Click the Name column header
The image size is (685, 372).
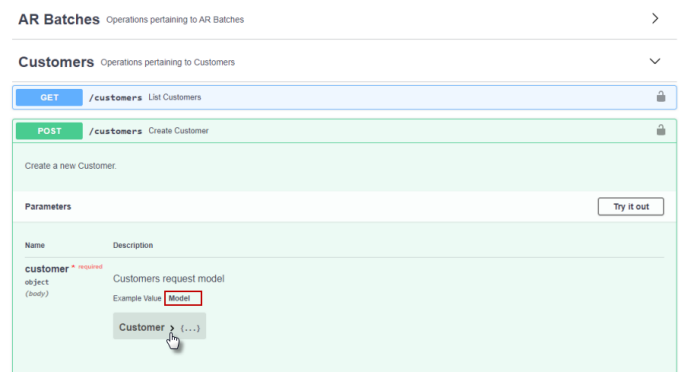35,245
